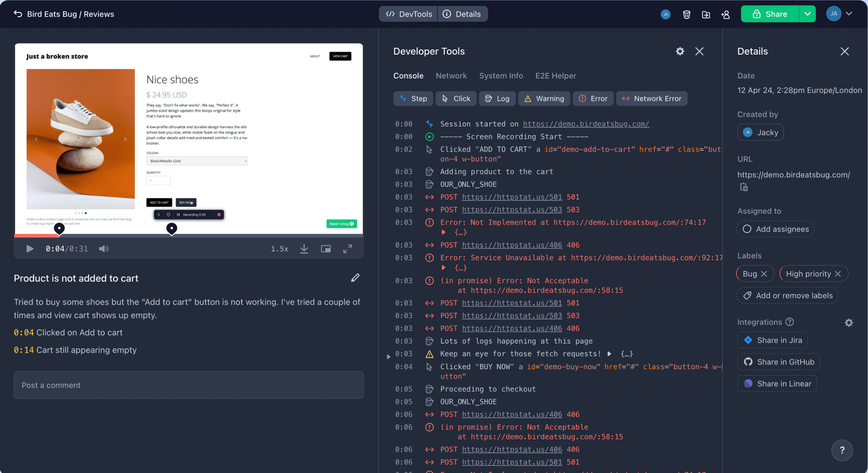Image resolution: width=868 pixels, height=473 pixels.
Task: Open Developer Tools settings gear
Action: [x=680, y=51]
